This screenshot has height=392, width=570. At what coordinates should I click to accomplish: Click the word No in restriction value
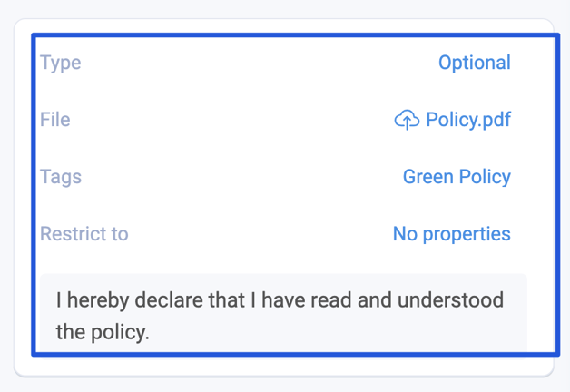tap(406, 234)
